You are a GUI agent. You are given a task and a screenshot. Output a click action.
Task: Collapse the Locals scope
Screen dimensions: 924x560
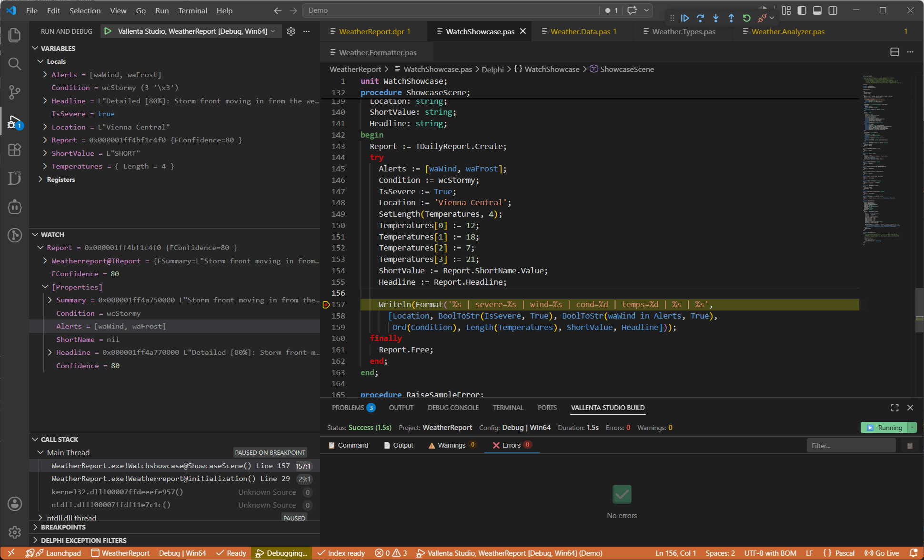click(x=40, y=61)
